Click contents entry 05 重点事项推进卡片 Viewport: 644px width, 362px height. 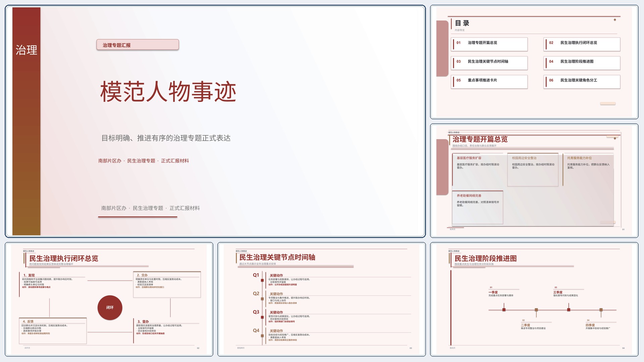click(489, 81)
